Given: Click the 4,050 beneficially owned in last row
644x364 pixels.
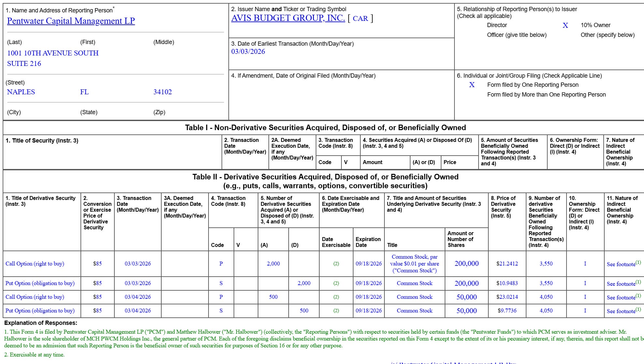Looking at the screenshot, I should coord(546,311).
